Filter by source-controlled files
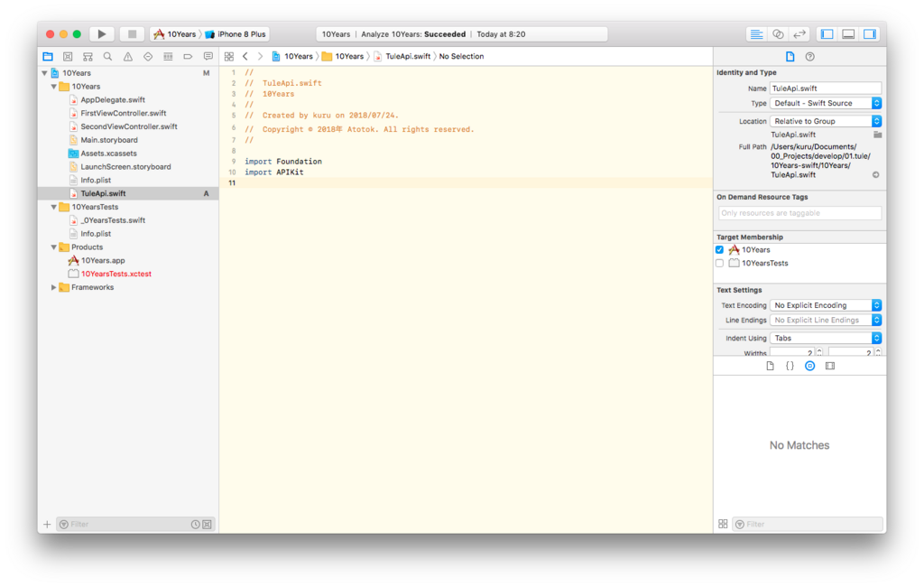Image resolution: width=924 pixels, height=587 pixels. [207, 525]
